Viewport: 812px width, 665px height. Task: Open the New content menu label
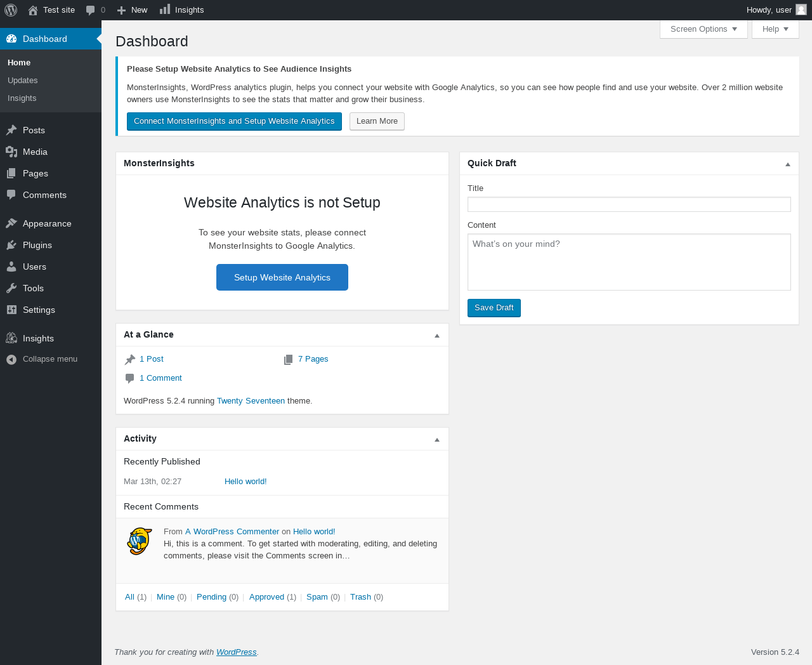(x=139, y=10)
